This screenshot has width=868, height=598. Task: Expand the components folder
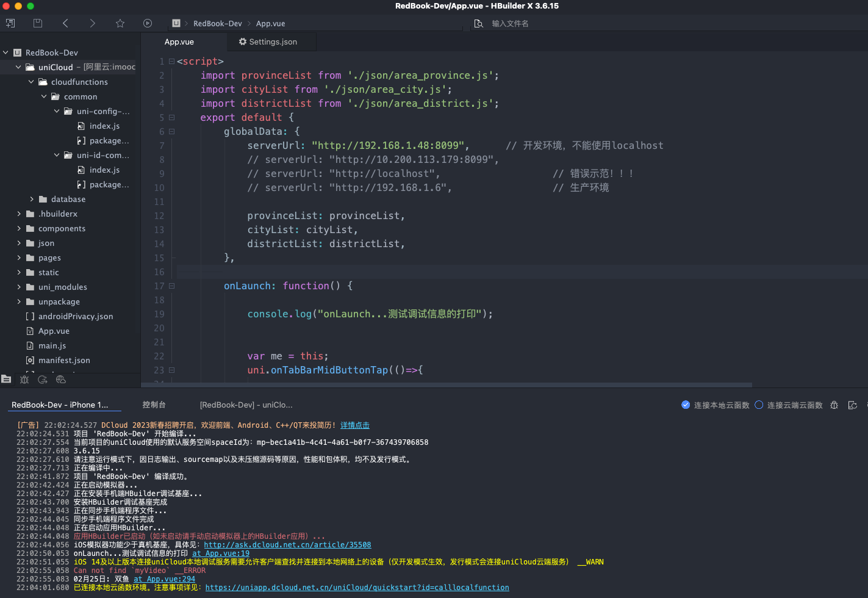19,228
